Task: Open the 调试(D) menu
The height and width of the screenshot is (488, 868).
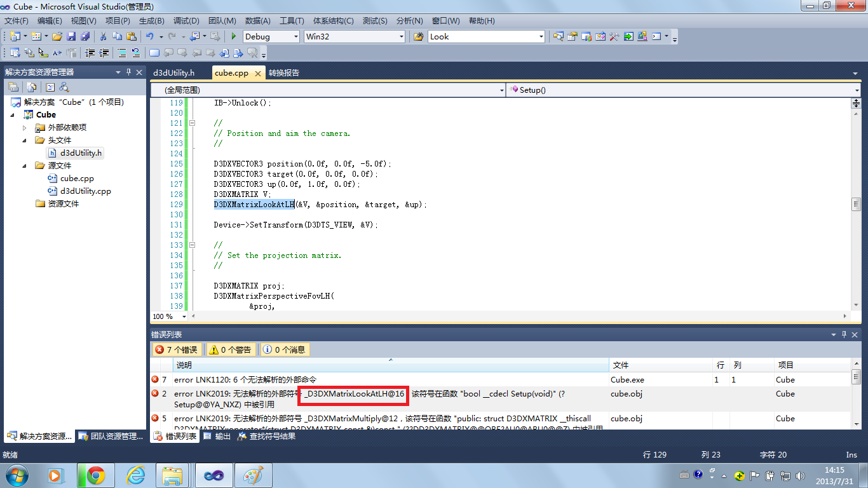Action: [186, 21]
